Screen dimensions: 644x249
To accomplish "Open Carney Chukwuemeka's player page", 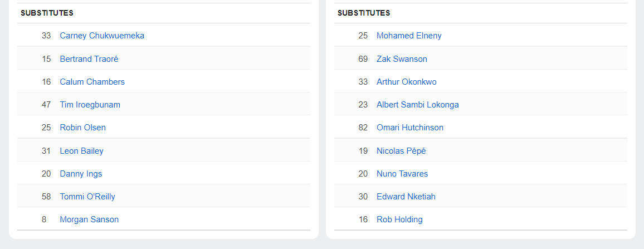I will point(102,36).
